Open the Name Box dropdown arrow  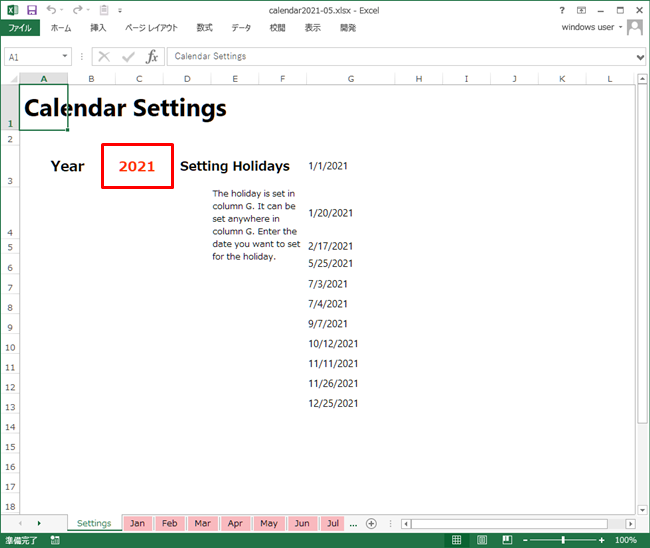pos(66,57)
